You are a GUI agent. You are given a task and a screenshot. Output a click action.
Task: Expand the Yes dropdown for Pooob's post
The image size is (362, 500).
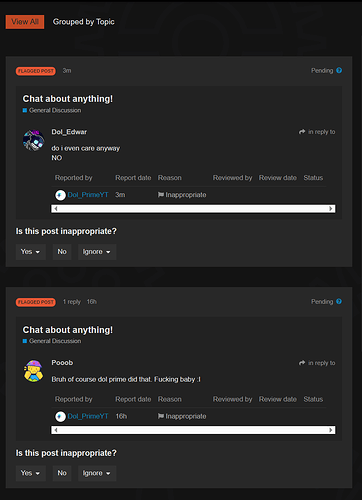pyautogui.click(x=31, y=473)
